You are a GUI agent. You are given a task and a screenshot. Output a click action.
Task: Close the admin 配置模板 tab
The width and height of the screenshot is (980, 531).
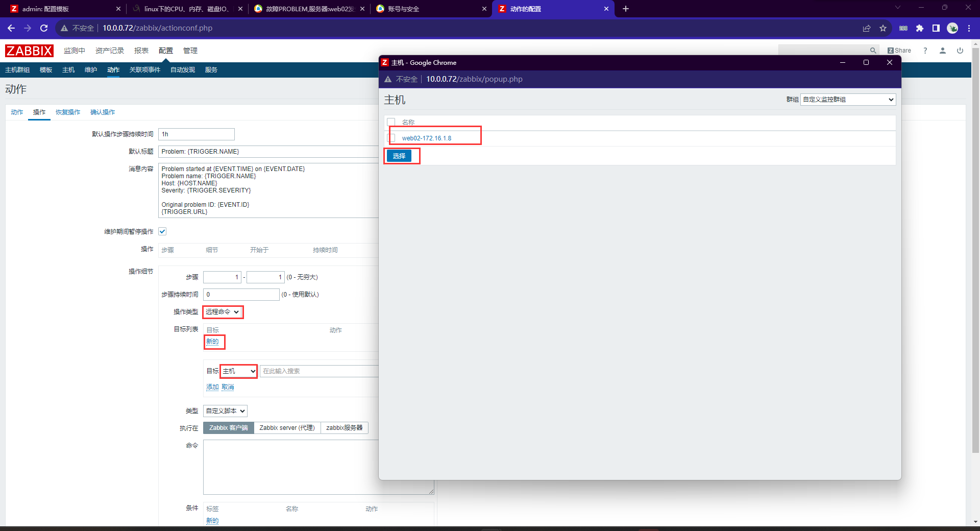[x=118, y=9]
